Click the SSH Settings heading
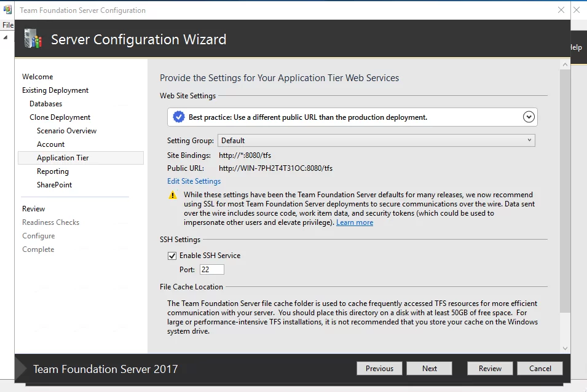587x392 pixels. (x=180, y=240)
